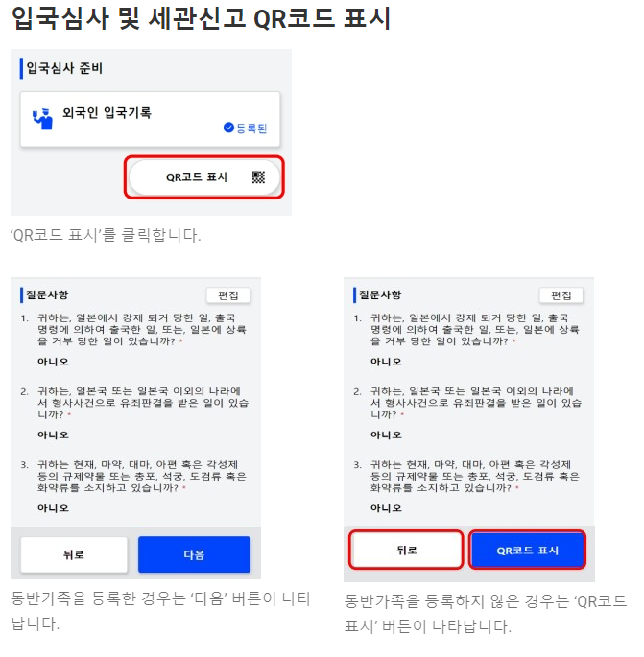This screenshot has width=644, height=657.
Task: Click the left panel 질문사항 heading
Action: point(47,294)
